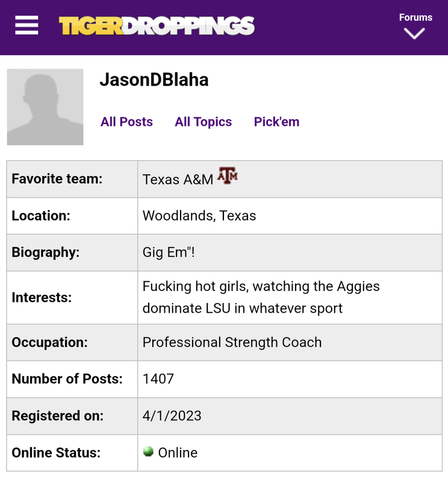
Task: Open the All Topics link
Action: [x=203, y=122]
